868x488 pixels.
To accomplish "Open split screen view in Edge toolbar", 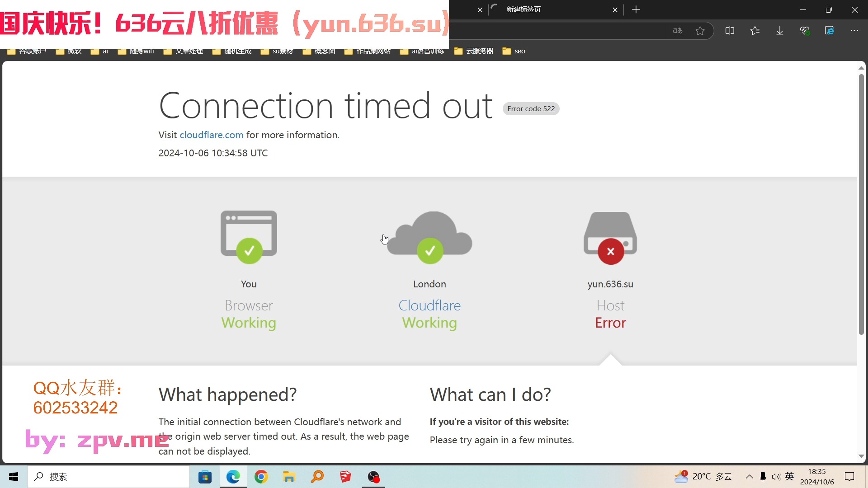I will [x=730, y=31].
